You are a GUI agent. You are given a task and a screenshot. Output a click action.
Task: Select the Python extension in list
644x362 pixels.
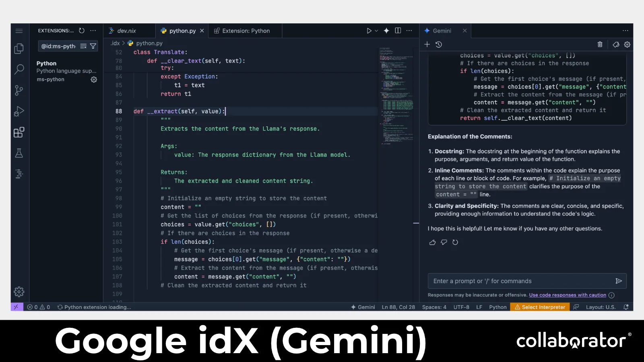[x=67, y=71]
